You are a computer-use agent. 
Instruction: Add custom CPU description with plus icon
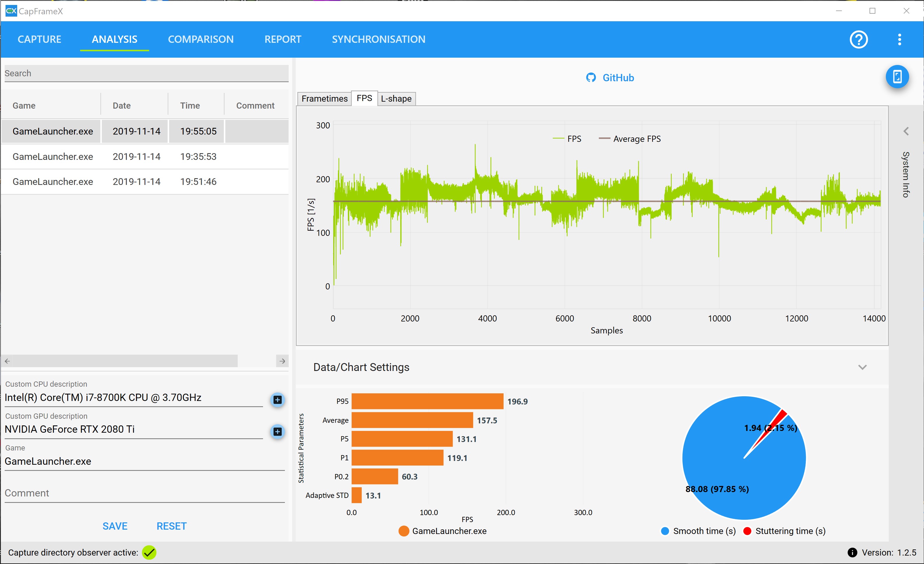click(x=277, y=399)
